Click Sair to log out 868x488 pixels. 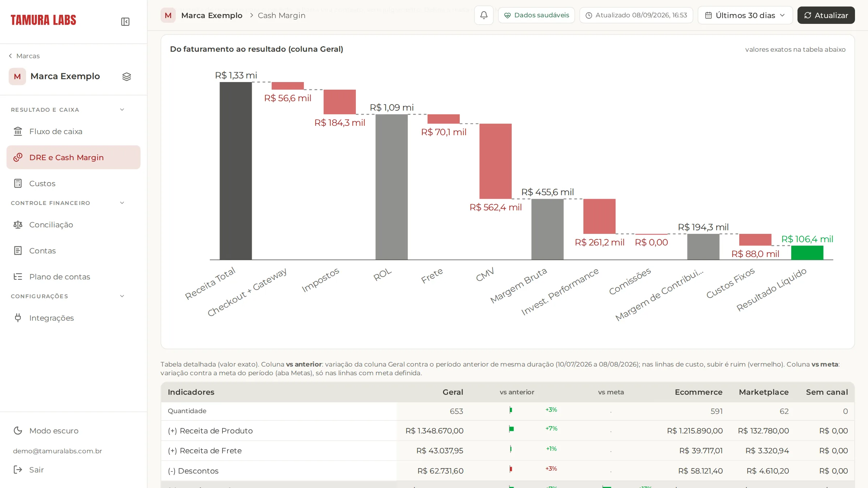point(73,470)
